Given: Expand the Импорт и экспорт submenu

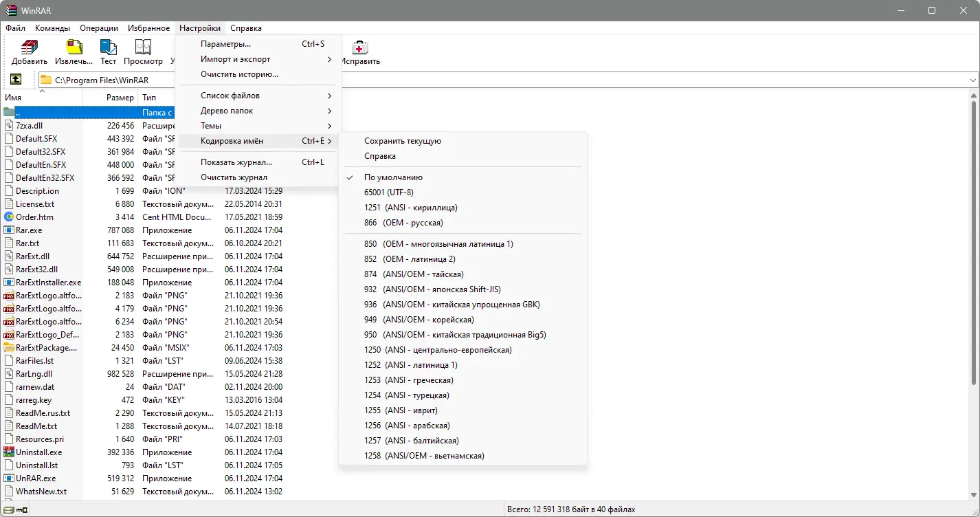Looking at the screenshot, I should [258, 59].
